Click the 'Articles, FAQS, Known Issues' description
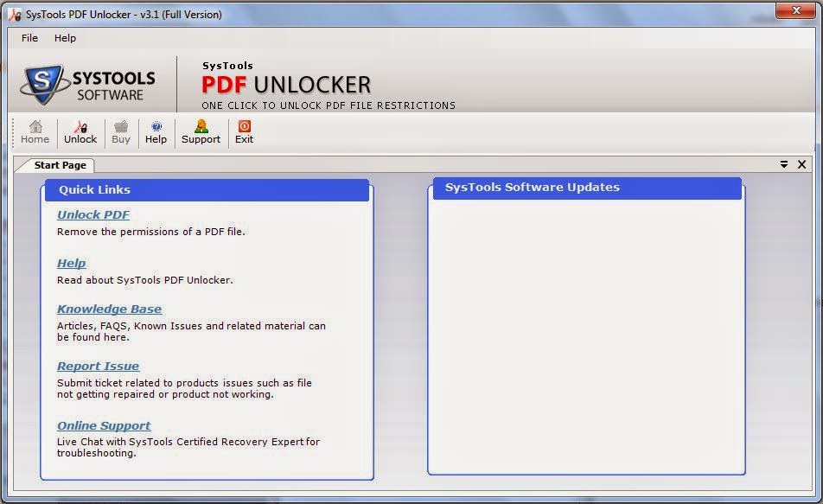The width and height of the screenshot is (823, 504). [x=191, y=331]
